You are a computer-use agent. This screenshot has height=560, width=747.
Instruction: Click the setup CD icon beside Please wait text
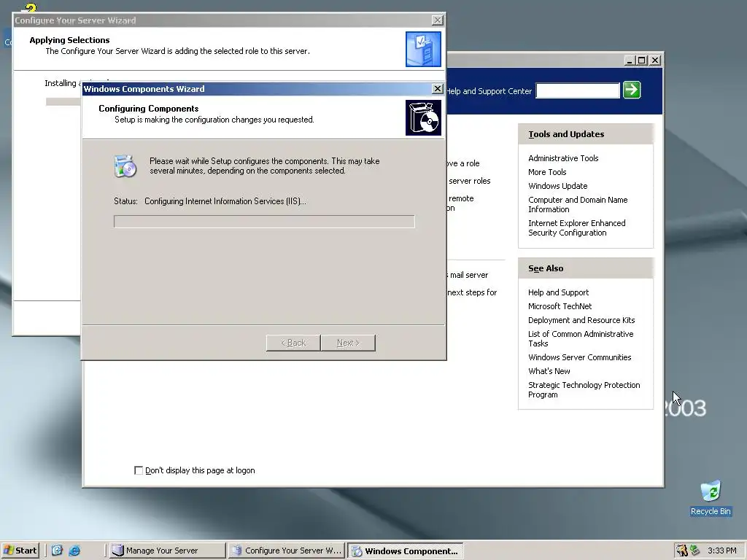click(125, 166)
